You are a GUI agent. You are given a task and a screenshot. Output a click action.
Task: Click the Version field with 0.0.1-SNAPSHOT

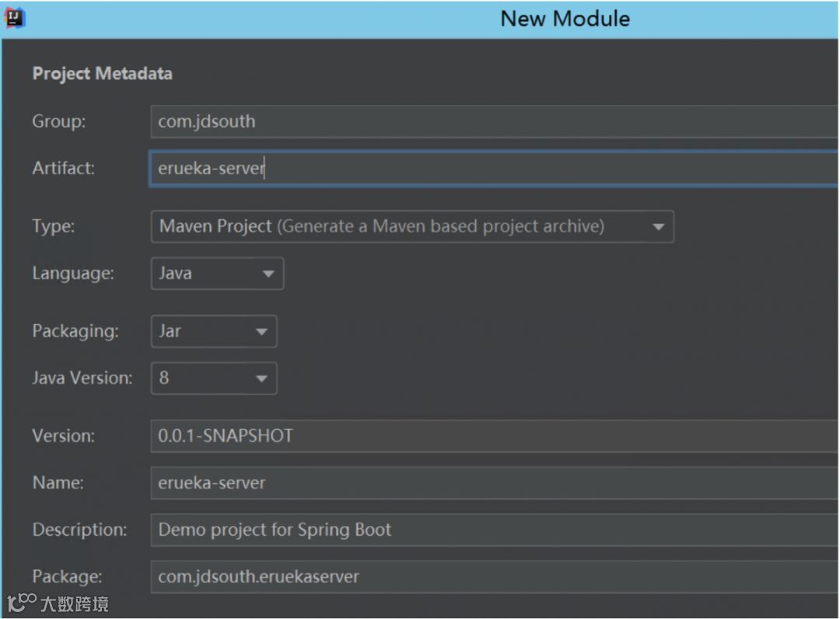tap(494, 435)
